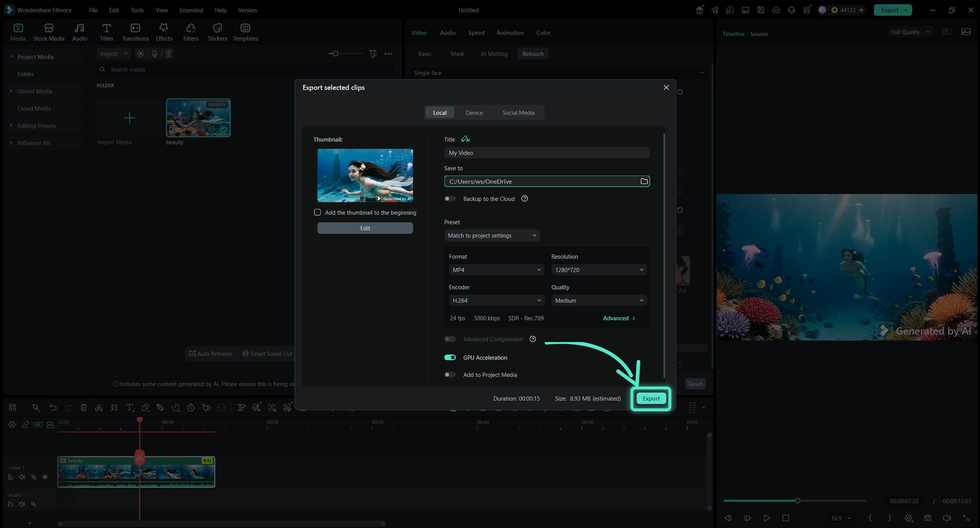Toggle the Advanced Compression switch
The height and width of the screenshot is (528, 980).
pyautogui.click(x=450, y=339)
